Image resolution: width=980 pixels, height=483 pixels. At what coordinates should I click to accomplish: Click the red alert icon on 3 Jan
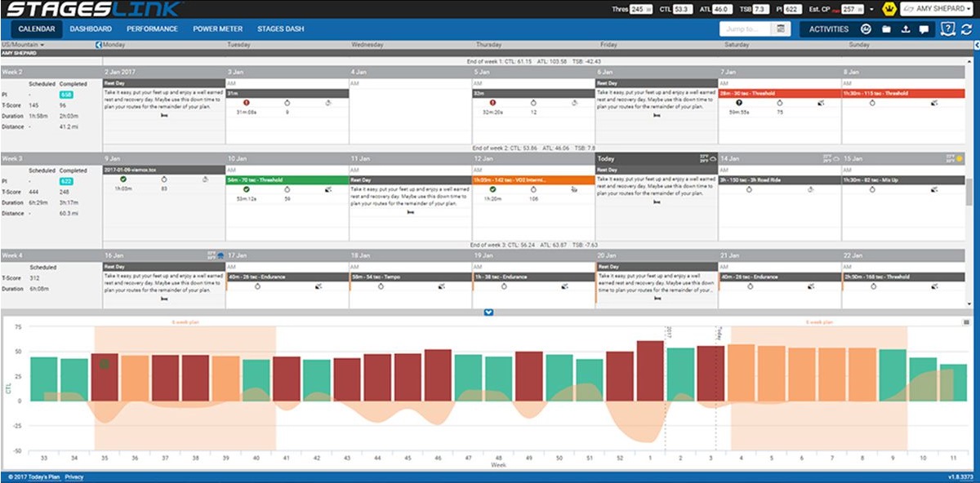(x=246, y=103)
